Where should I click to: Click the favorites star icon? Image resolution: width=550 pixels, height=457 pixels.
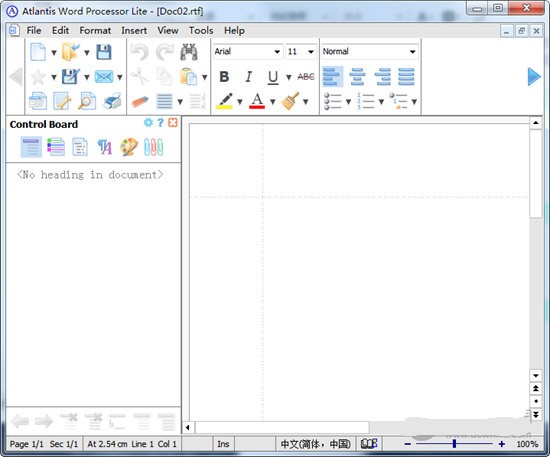click(x=38, y=77)
